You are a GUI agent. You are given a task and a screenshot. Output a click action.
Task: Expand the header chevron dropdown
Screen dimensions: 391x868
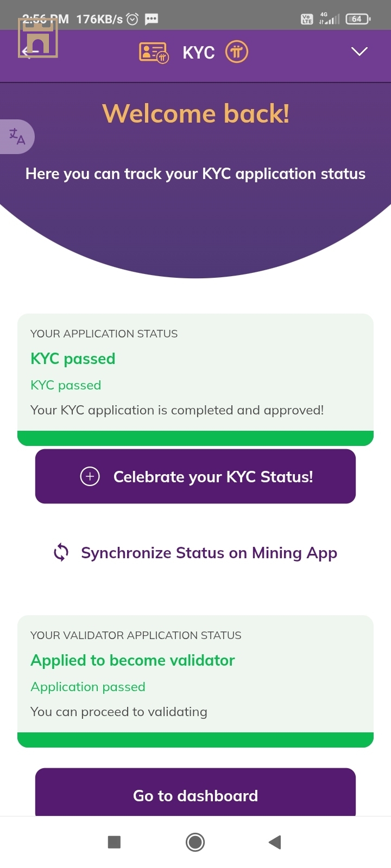[360, 52]
